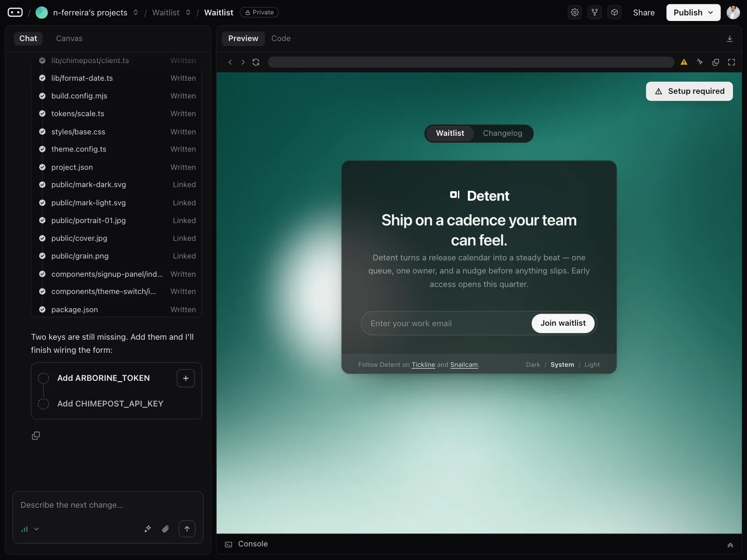Screen dimensions: 747x560
Task: Open the Tickline link
Action: coord(423,365)
